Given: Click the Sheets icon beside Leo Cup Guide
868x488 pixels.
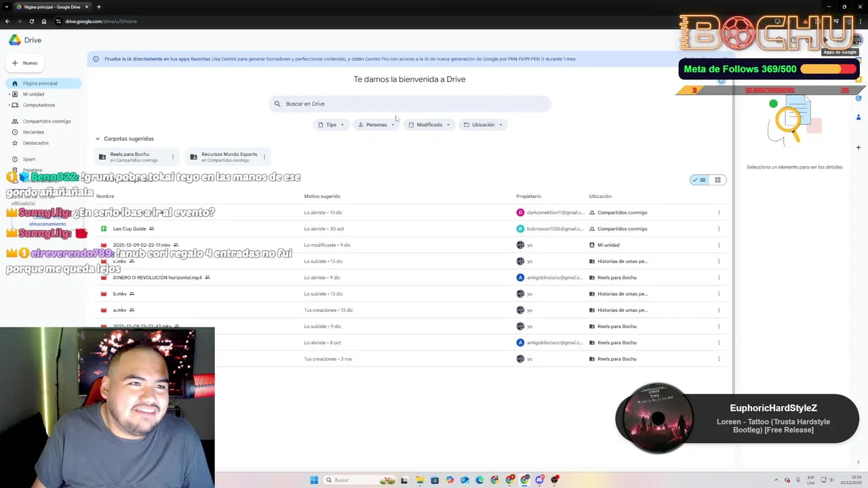Looking at the screenshot, I should click(x=104, y=229).
